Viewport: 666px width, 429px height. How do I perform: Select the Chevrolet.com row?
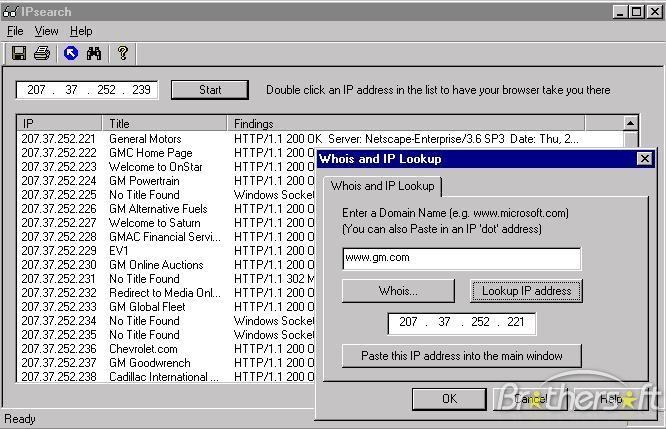(166, 349)
